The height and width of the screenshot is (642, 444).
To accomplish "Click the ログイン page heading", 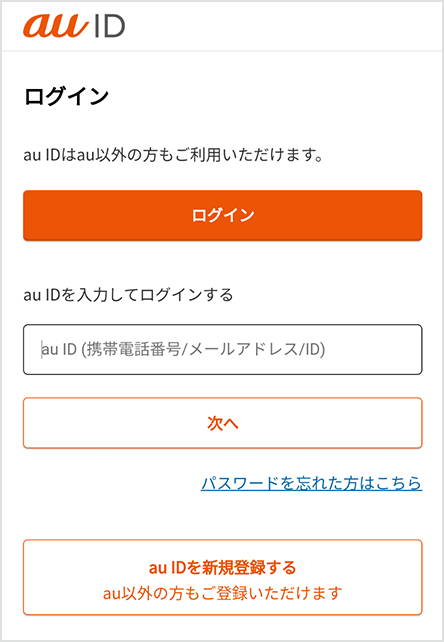I will [66, 97].
